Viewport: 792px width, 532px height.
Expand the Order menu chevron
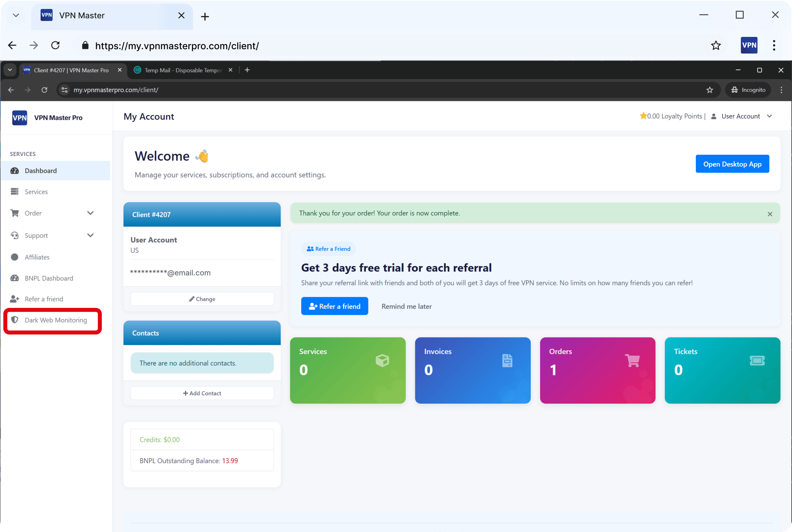click(90, 213)
